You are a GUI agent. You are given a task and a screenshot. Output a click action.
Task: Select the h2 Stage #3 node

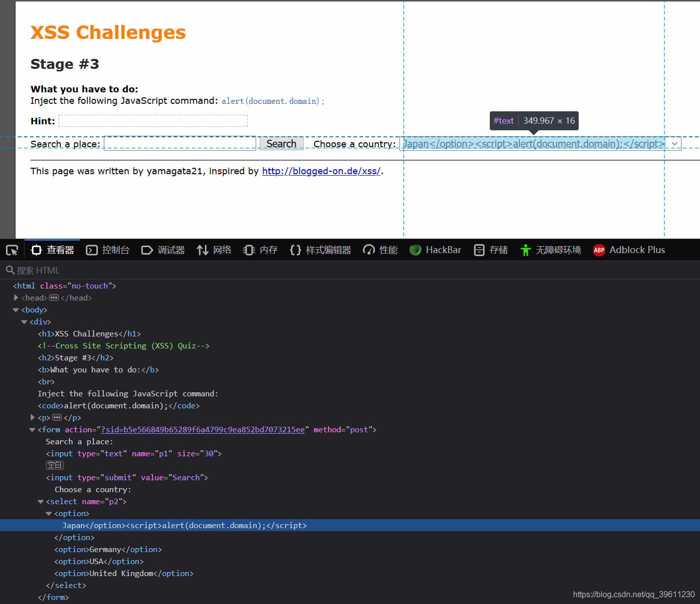[x=75, y=358]
